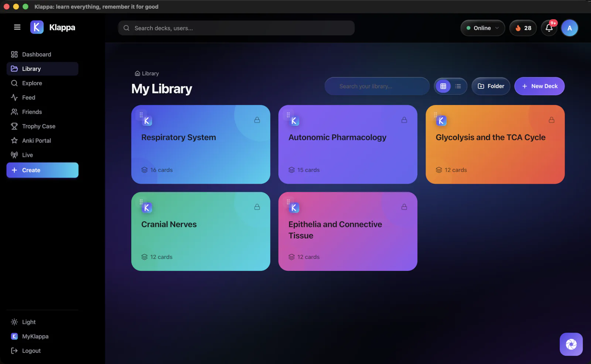The height and width of the screenshot is (364, 591).
Task: Open Friends from the sidebar
Action: click(42, 112)
